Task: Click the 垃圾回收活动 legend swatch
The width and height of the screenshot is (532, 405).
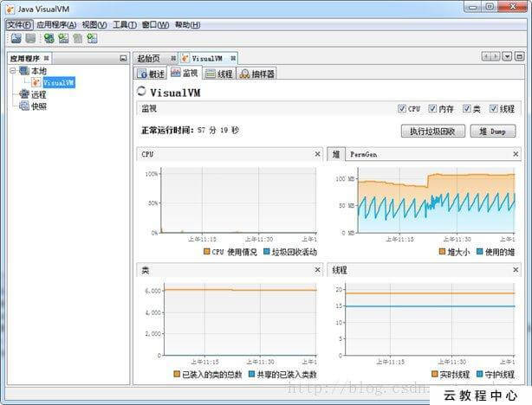Action: coord(267,252)
